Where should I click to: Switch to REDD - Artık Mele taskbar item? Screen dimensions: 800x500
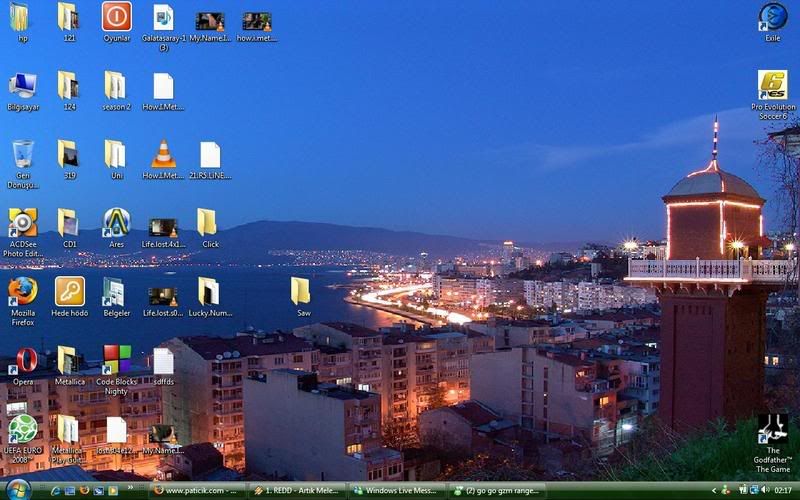pos(296,491)
